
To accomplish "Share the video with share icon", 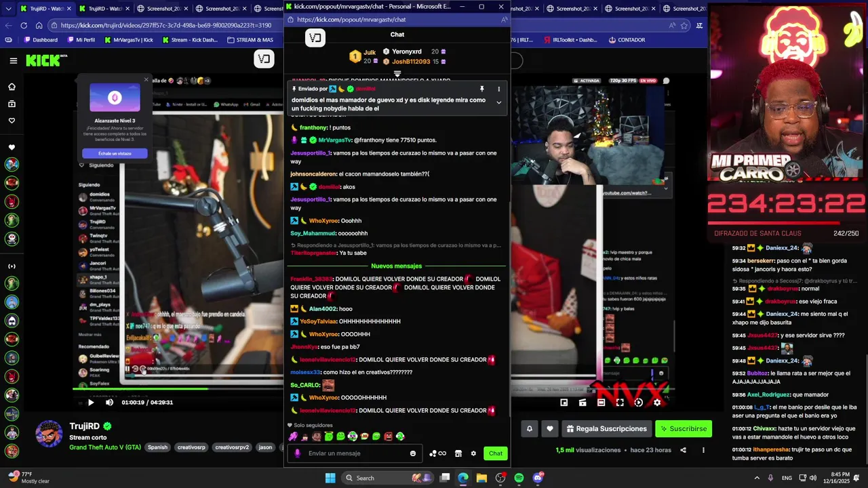I will point(683,450).
